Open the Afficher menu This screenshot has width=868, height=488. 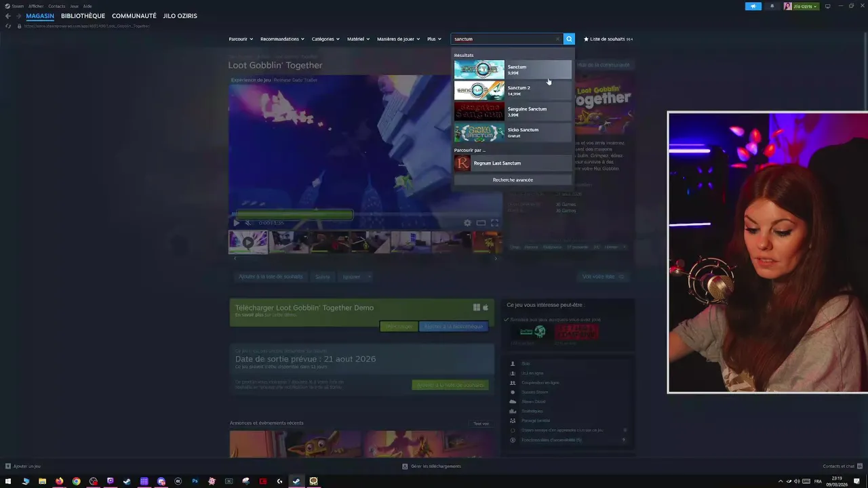[x=36, y=6]
